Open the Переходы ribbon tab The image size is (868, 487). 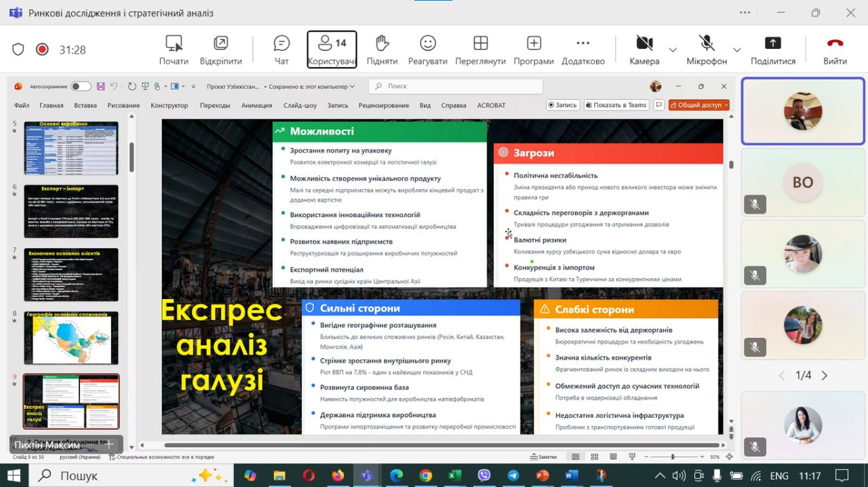point(215,105)
